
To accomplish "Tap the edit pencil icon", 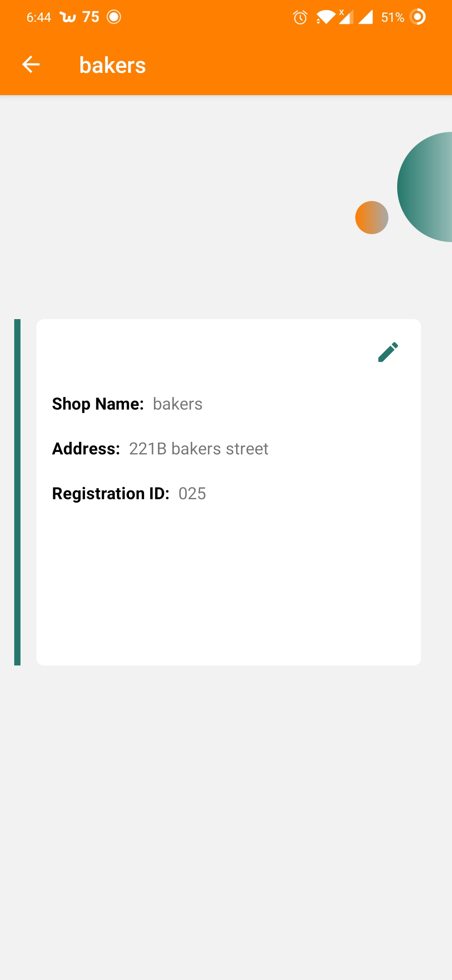I will 388,352.
